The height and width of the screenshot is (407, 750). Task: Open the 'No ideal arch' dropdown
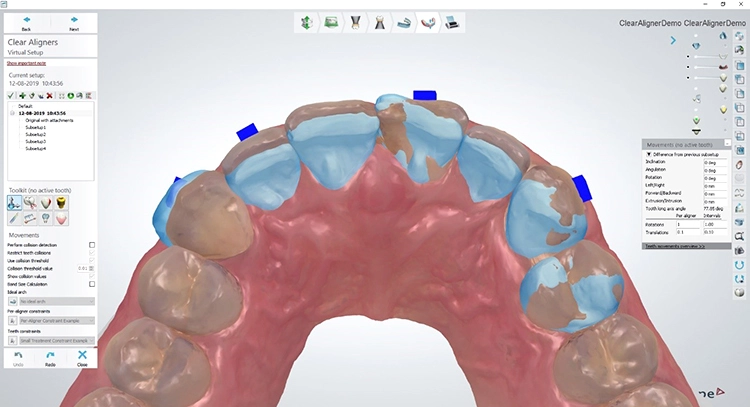coord(56,301)
